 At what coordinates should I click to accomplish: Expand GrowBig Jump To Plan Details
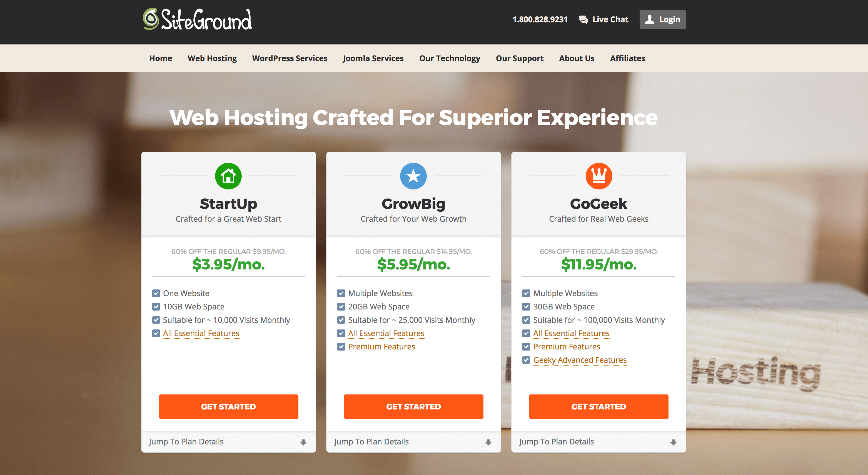click(x=371, y=442)
